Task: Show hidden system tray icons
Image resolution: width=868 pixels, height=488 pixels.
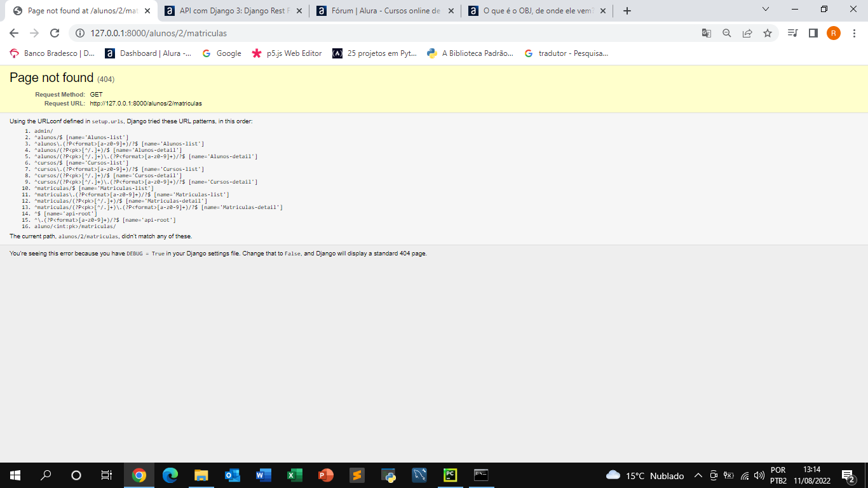Action: point(698,475)
